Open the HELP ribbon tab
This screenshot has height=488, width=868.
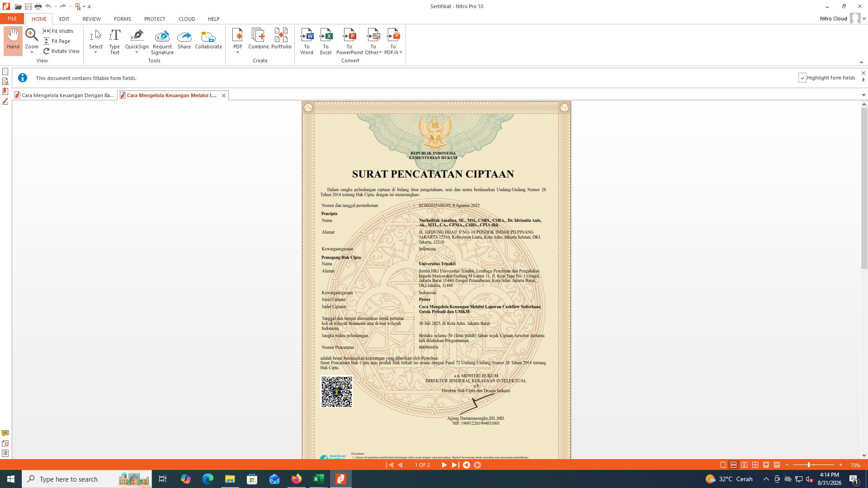[x=214, y=19]
